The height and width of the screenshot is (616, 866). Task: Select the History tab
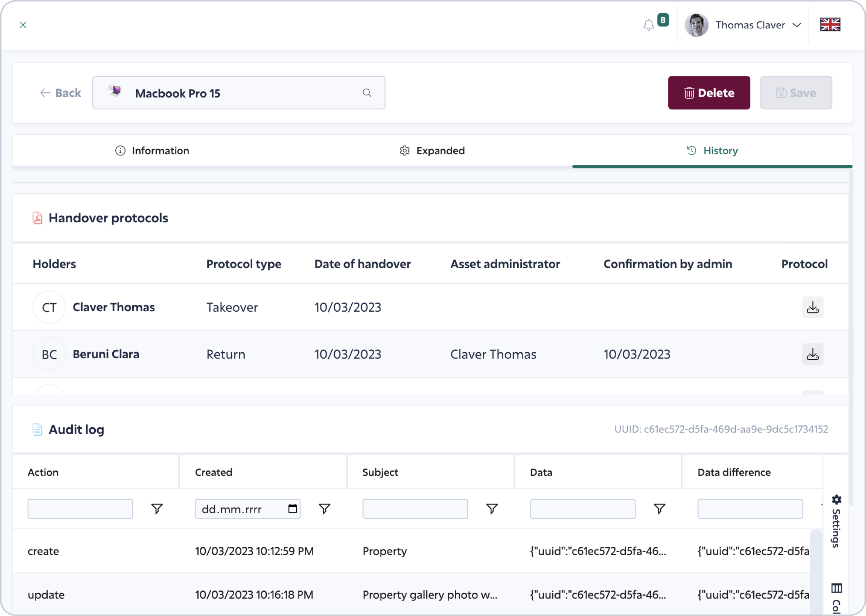click(x=712, y=151)
